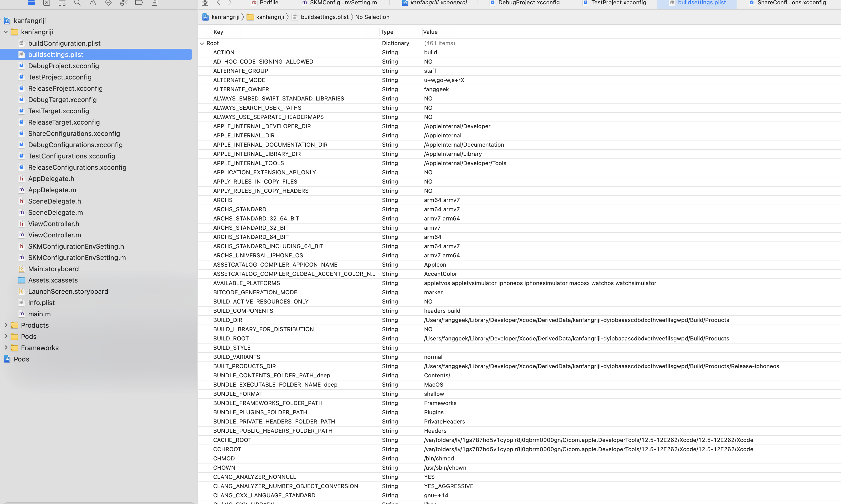The width and height of the screenshot is (841, 504).
Task: Expand the Frameworks folder
Action: tap(6, 347)
